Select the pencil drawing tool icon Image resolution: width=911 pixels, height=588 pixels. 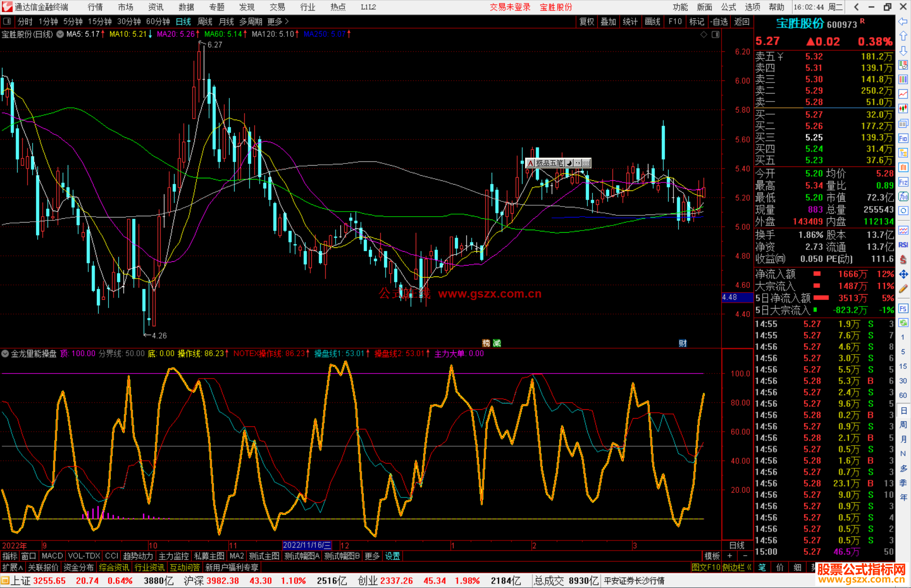point(903,289)
